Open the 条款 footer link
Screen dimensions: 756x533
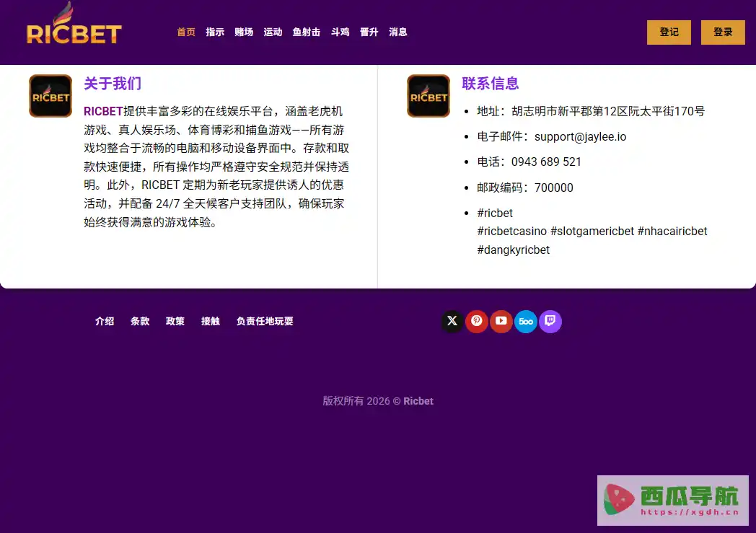pyautogui.click(x=140, y=322)
